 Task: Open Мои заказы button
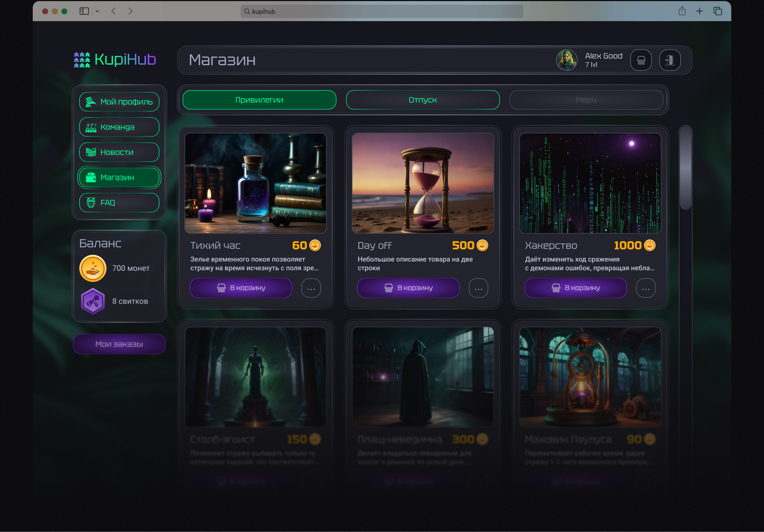[119, 344]
